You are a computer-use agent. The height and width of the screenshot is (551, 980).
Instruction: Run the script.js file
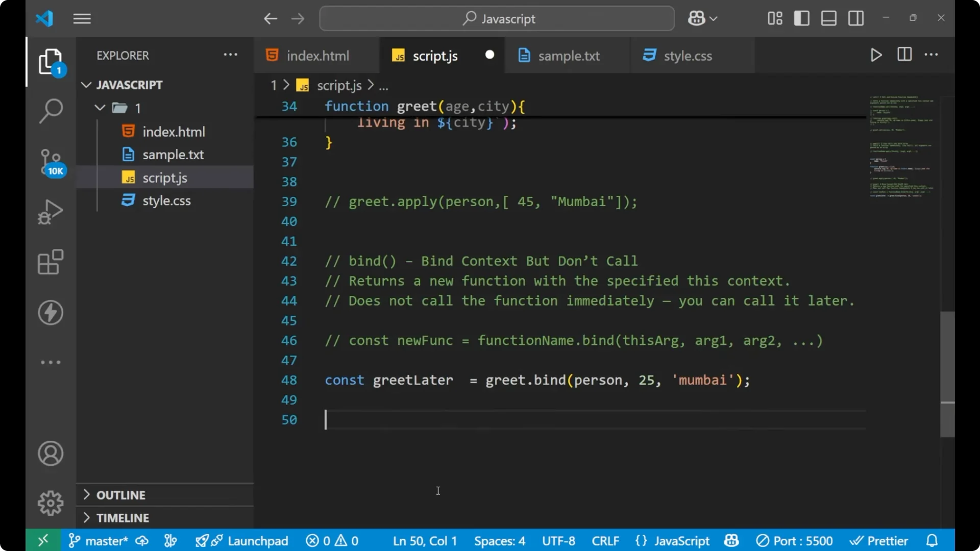(x=876, y=55)
